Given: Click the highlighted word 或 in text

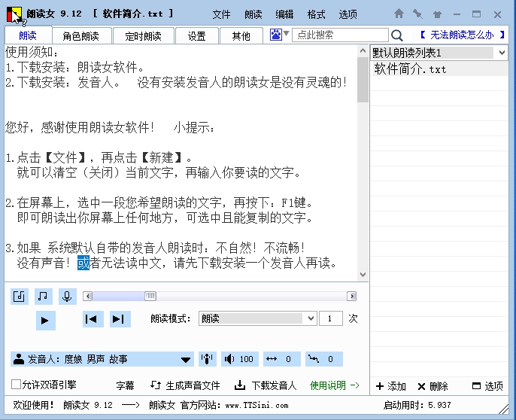Looking at the screenshot, I should tap(83, 263).
